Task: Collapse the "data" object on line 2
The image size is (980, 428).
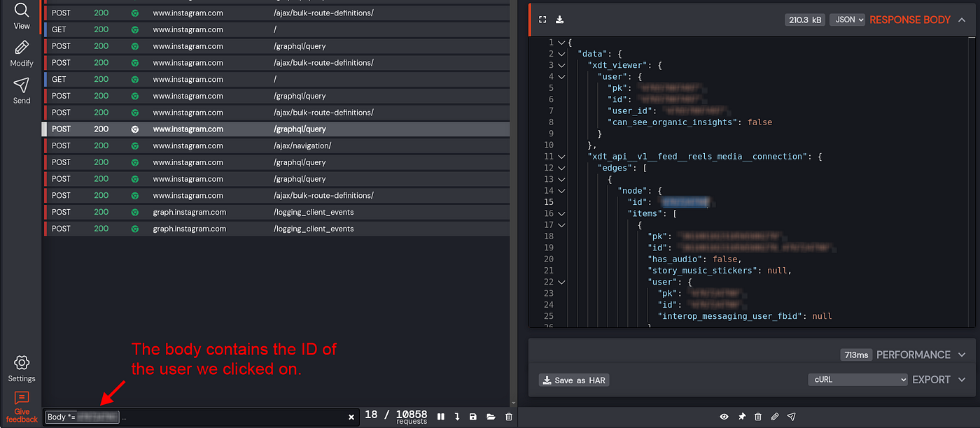Action: (x=561, y=54)
